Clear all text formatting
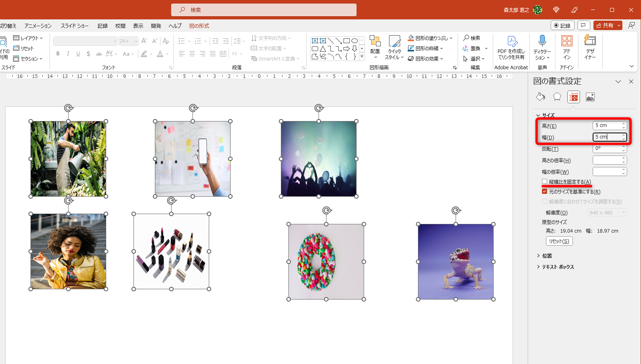641x364 pixels. (166, 41)
